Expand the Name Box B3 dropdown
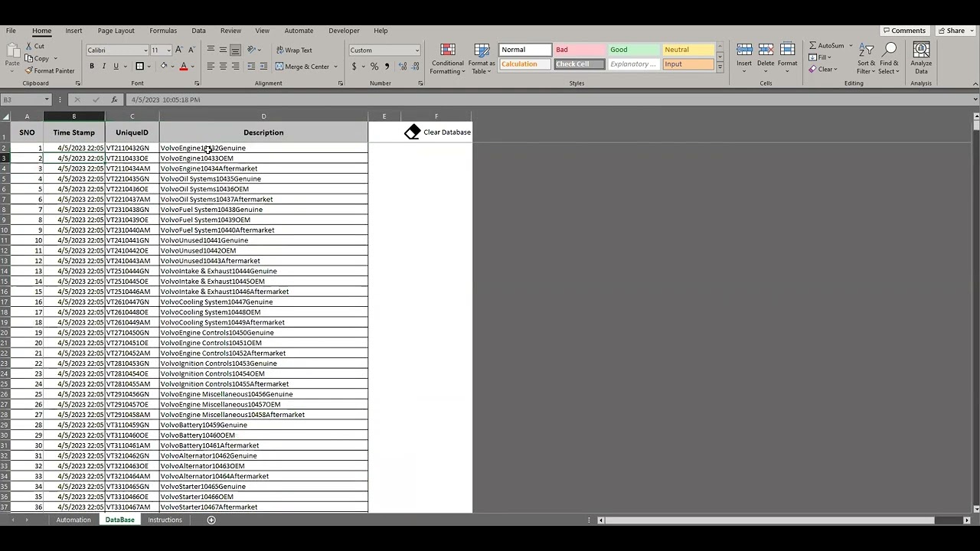Screen dimensions: 980x551 point(47,99)
